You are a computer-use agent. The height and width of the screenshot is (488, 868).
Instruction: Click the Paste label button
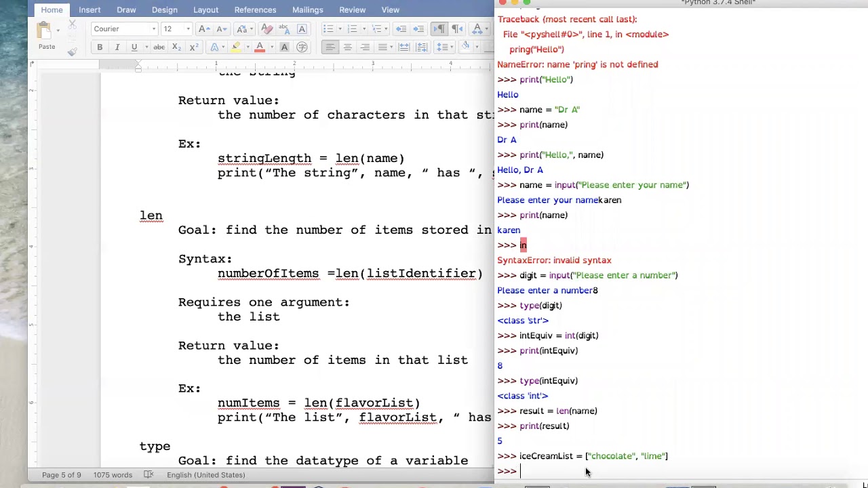(47, 47)
